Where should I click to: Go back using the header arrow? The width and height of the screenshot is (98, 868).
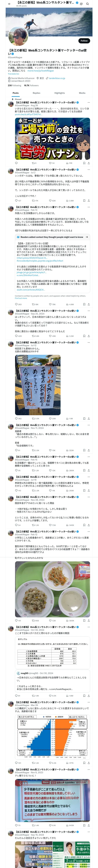(x=9, y=4)
